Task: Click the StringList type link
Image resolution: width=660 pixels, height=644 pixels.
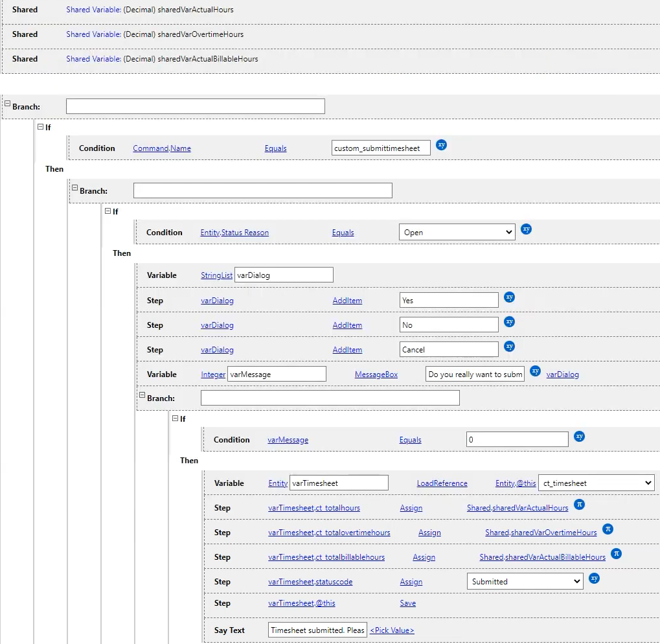Action: (216, 275)
